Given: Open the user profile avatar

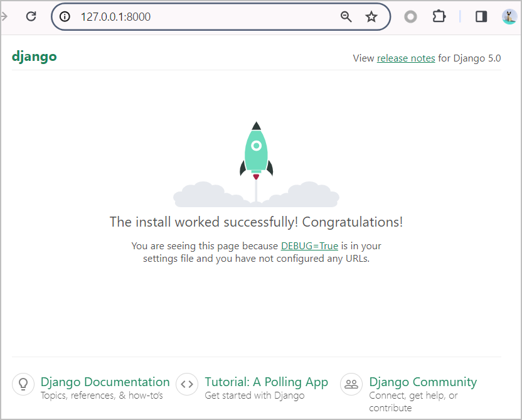Looking at the screenshot, I should pos(509,16).
